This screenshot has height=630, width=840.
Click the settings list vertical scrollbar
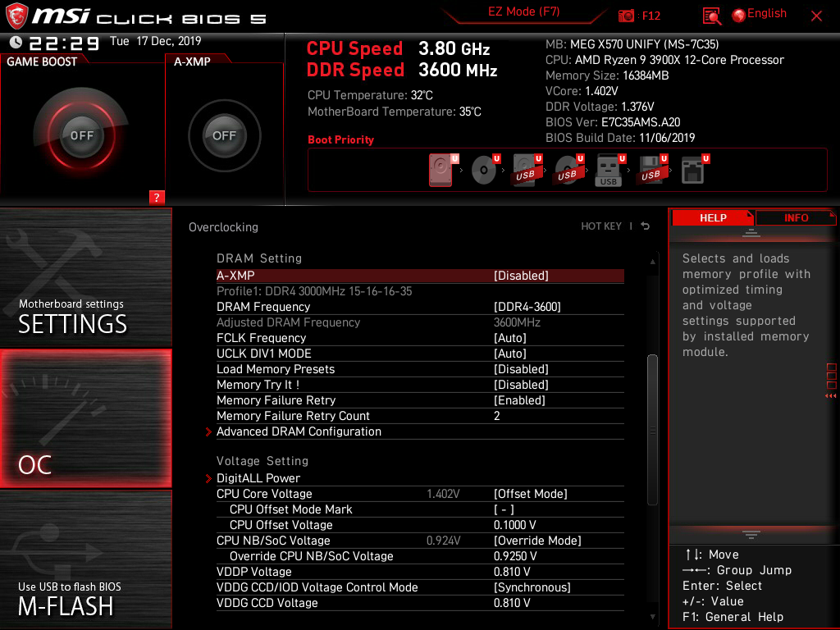[x=652, y=430]
